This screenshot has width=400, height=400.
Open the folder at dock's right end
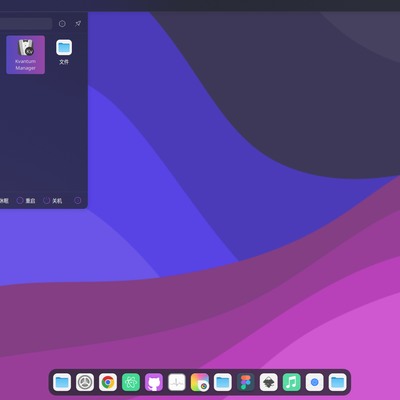pyautogui.click(x=338, y=382)
